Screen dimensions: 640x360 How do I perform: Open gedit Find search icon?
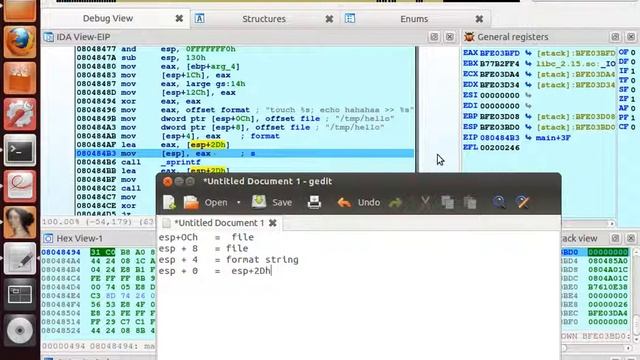point(498,202)
